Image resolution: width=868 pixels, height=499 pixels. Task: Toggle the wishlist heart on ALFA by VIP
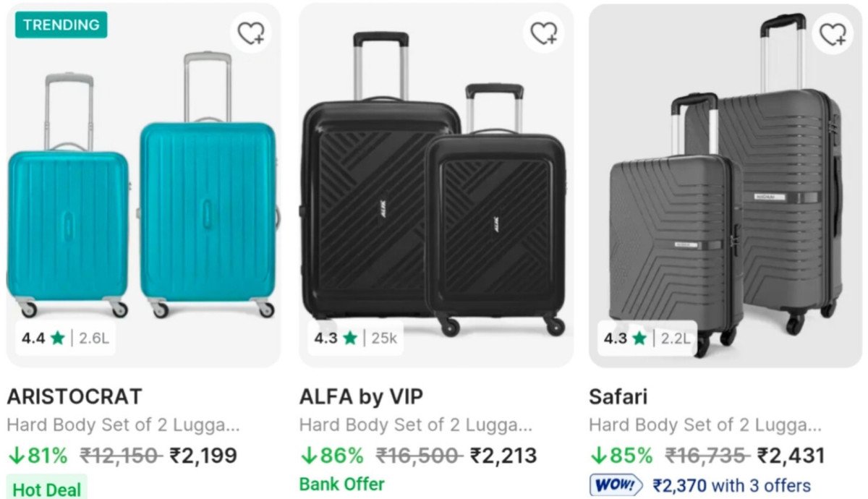[x=543, y=34]
